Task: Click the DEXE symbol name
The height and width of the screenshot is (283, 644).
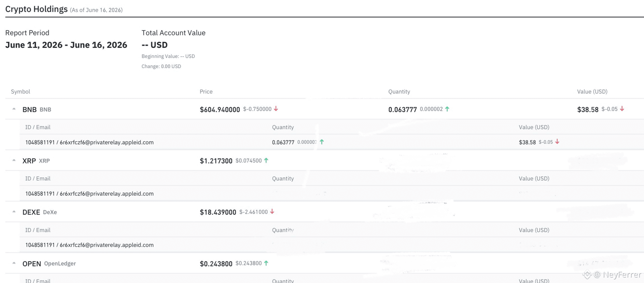Action: [31, 212]
